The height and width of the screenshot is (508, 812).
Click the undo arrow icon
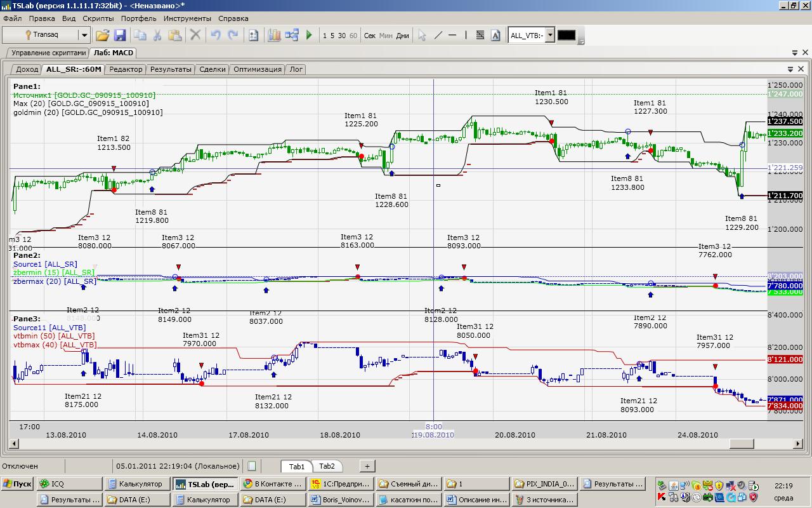[216, 36]
